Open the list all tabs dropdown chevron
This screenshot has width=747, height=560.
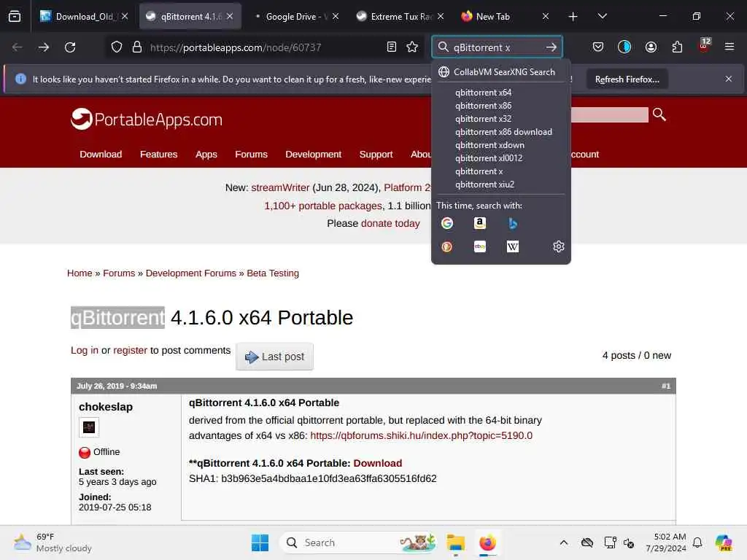click(602, 16)
